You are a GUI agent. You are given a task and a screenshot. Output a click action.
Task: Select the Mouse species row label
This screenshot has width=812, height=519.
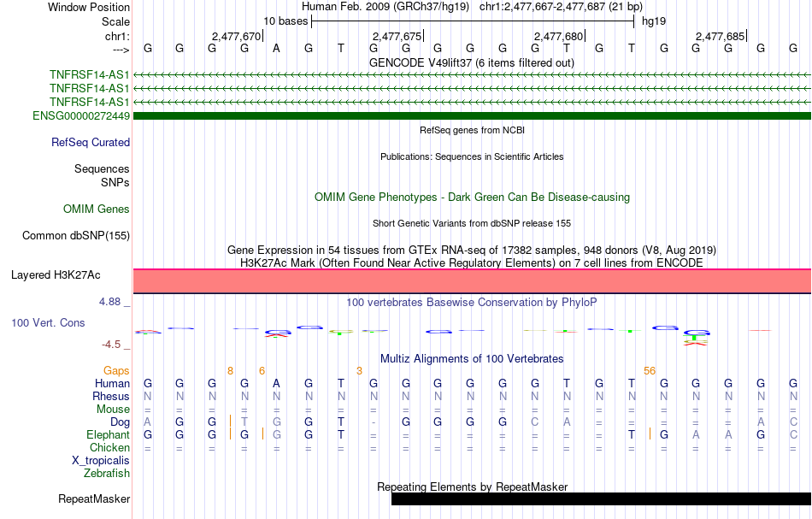pos(113,410)
